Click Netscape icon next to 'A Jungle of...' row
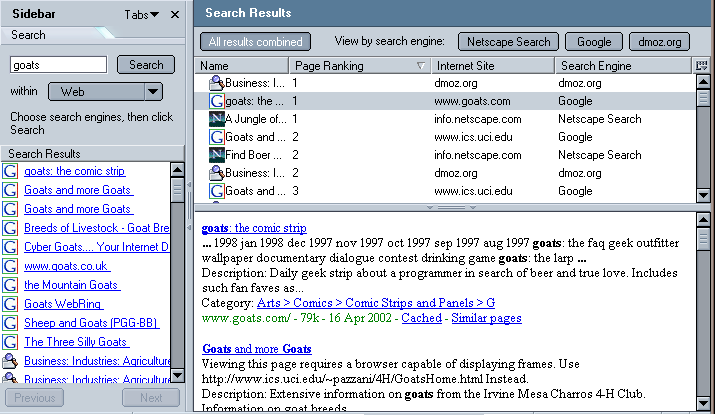Screen dimensions: 715x415 pyautogui.click(x=216, y=119)
